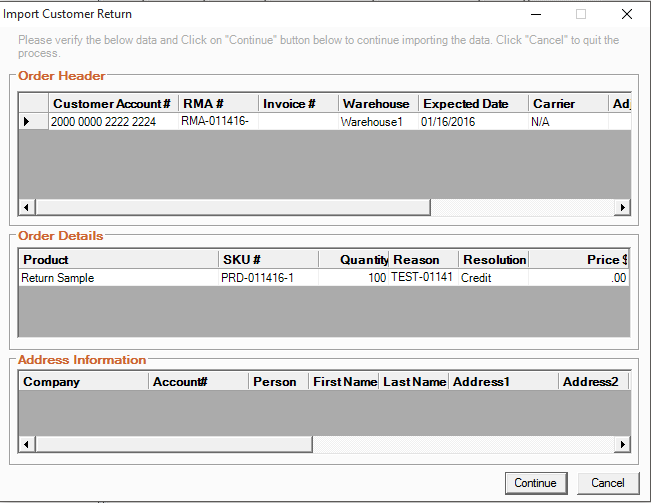Click the Resolution column header
This screenshot has width=651, height=503.
[x=493, y=260]
